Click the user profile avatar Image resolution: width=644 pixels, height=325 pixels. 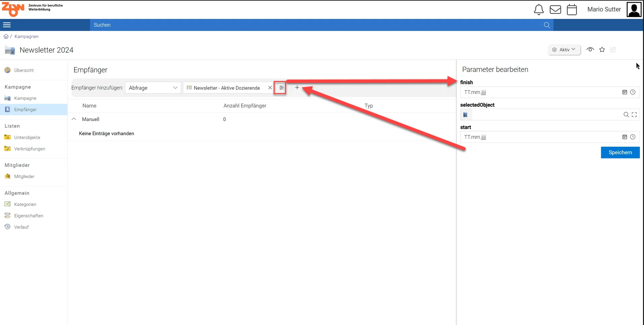point(634,9)
